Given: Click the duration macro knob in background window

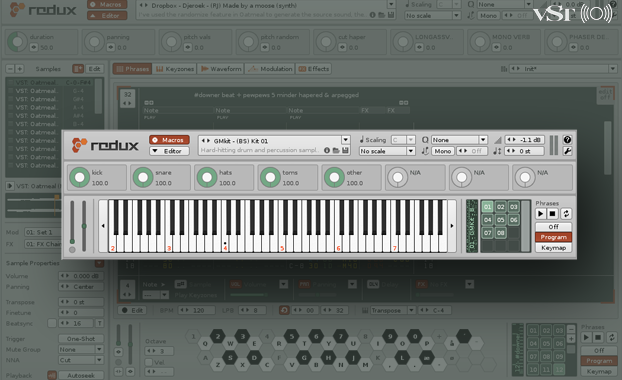Looking at the screenshot, I should [x=17, y=42].
